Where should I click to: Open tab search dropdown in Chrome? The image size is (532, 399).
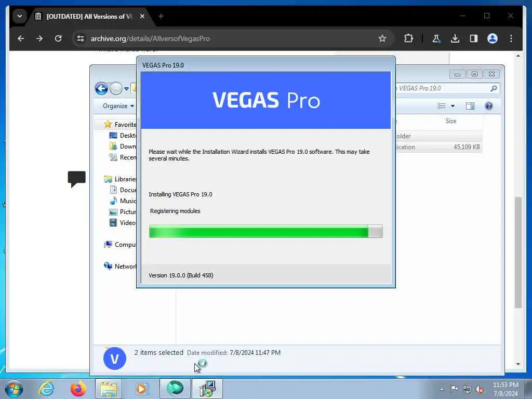(20, 16)
